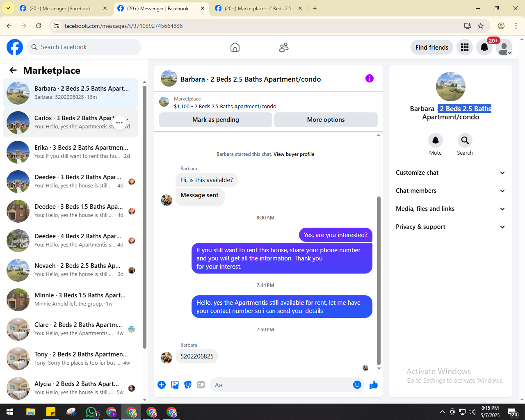Screen dimensions: 525x420
Task: Click 'Yes, are you interested?' message bubble
Action: point(336,235)
